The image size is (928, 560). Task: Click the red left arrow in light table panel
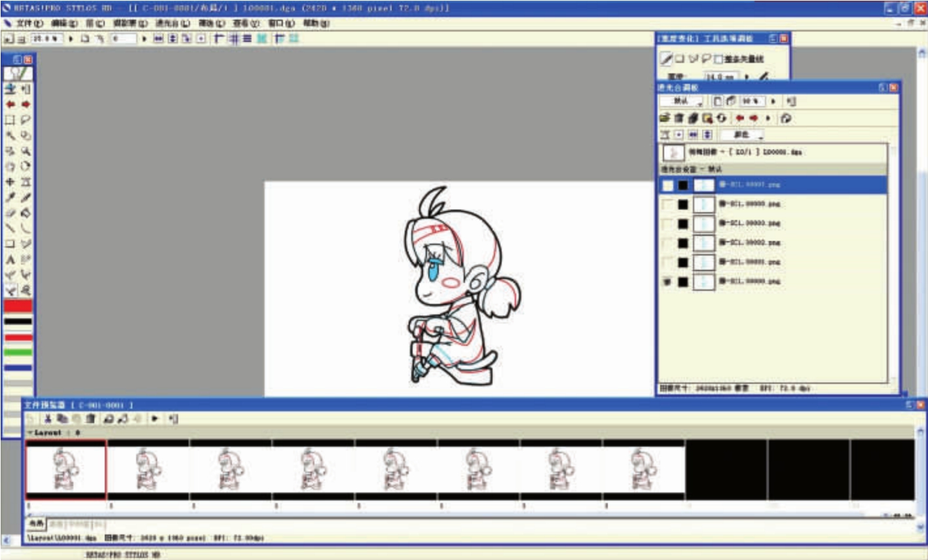click(739, 118)
